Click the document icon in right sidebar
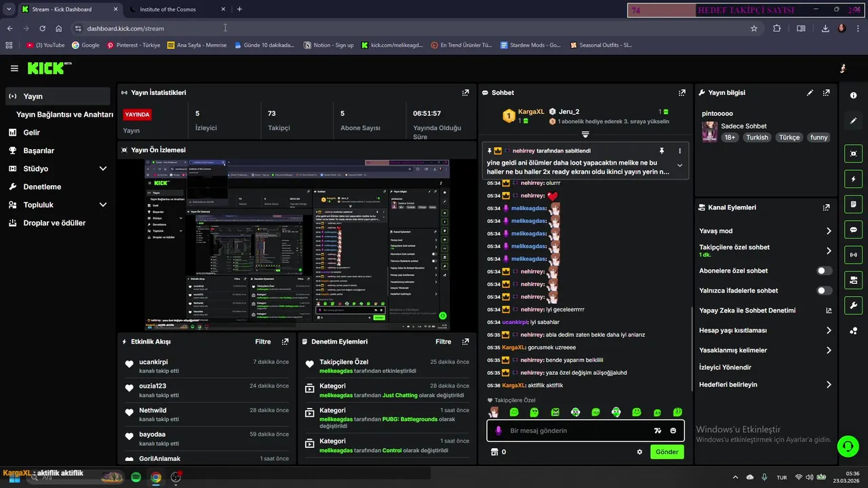Viewport: 868px width, 488px height. tap(853, 204)
